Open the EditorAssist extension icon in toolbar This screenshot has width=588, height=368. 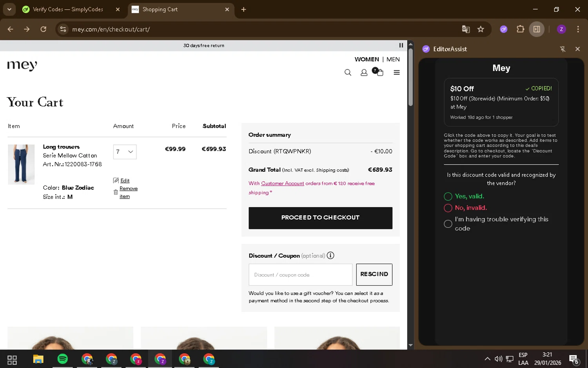[504, 29]
